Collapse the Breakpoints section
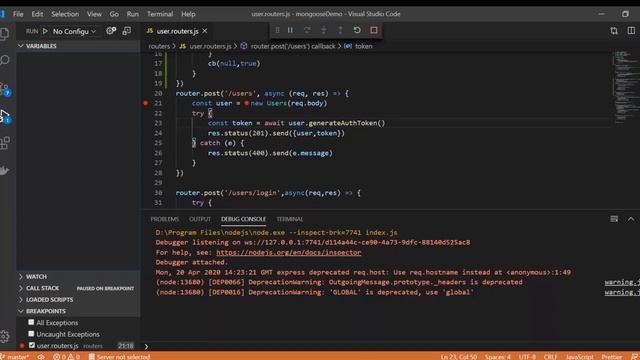This screenshot has height=360, width=640. tap(78, 311)
